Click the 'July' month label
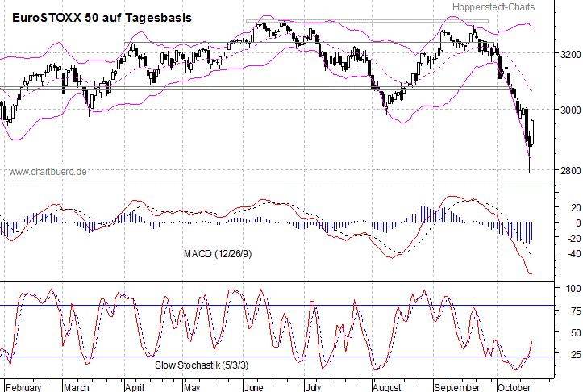The image size is (583, 392). coord(313,387)
